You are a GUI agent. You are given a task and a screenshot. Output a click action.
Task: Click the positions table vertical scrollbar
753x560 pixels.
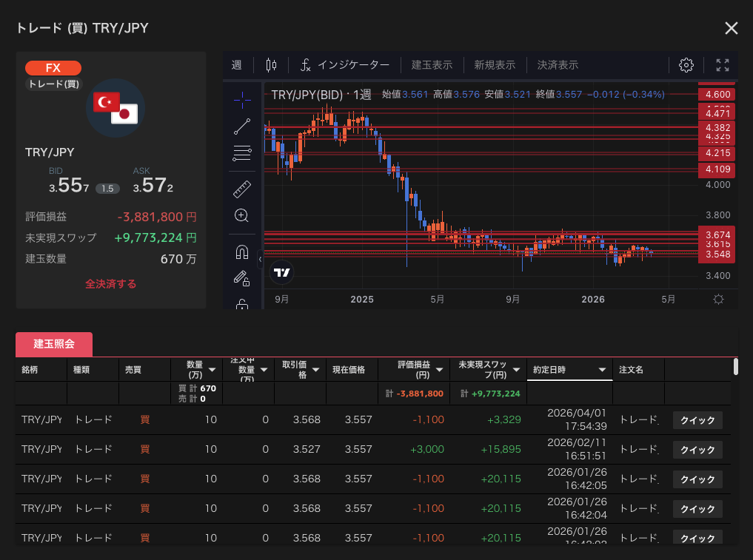click(735, 368)
